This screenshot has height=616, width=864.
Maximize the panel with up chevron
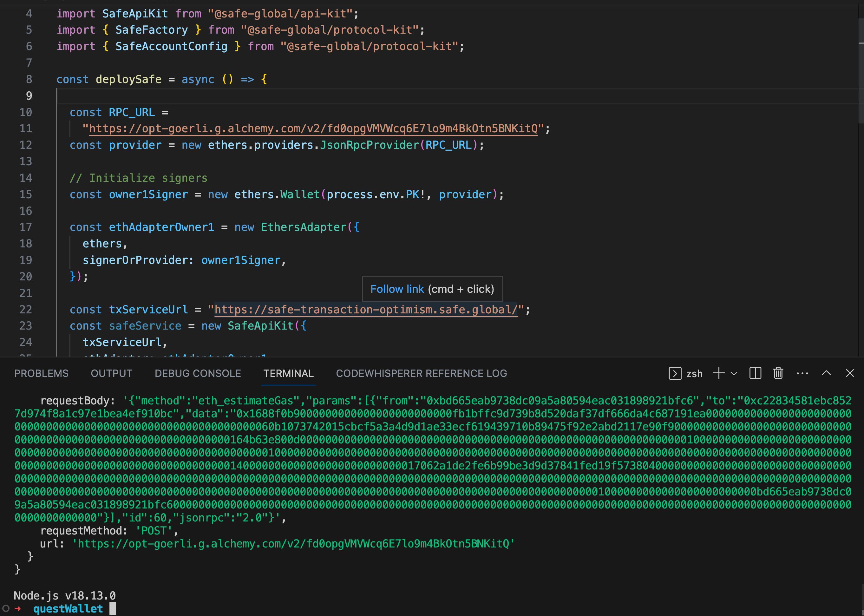coord(826,373)
